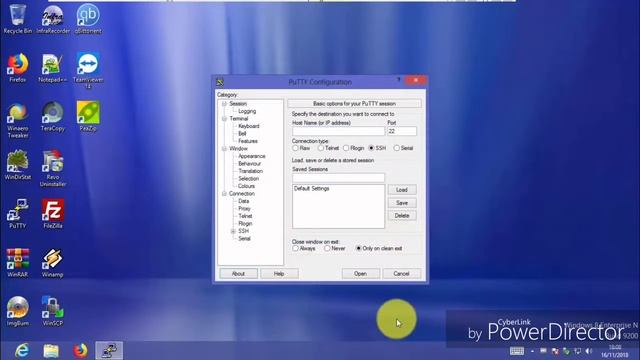Select Behaviour in category tree
Viewport: 640px width, 360px height.
[x=249, y=164]
